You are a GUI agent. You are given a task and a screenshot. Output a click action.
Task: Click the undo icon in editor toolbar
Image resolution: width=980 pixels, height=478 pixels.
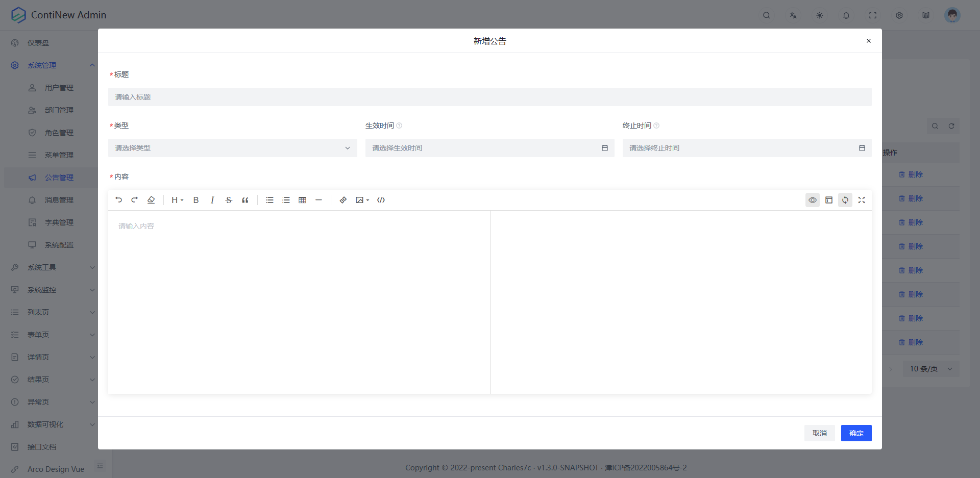click(118, 200)
